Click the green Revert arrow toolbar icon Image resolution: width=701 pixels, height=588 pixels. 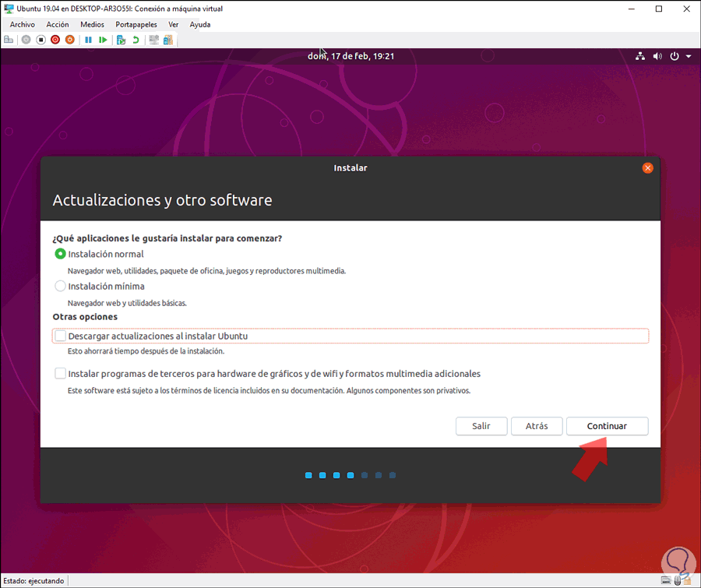136,40
